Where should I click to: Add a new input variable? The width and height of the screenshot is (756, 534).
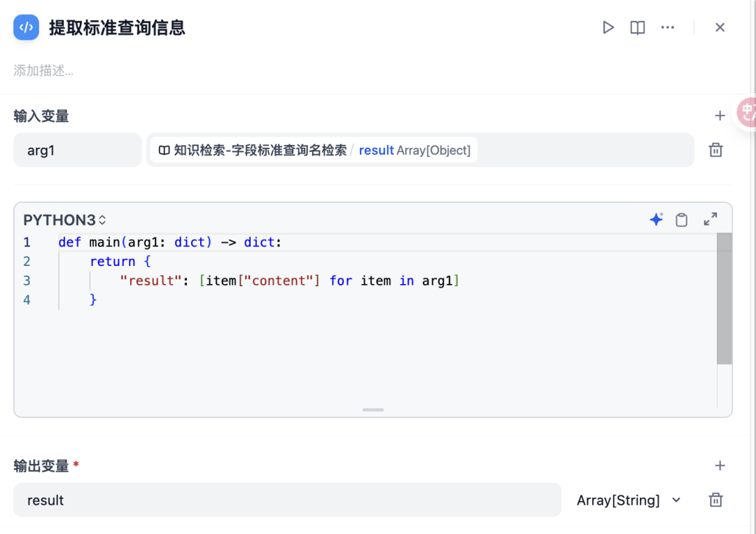[720, 115]
